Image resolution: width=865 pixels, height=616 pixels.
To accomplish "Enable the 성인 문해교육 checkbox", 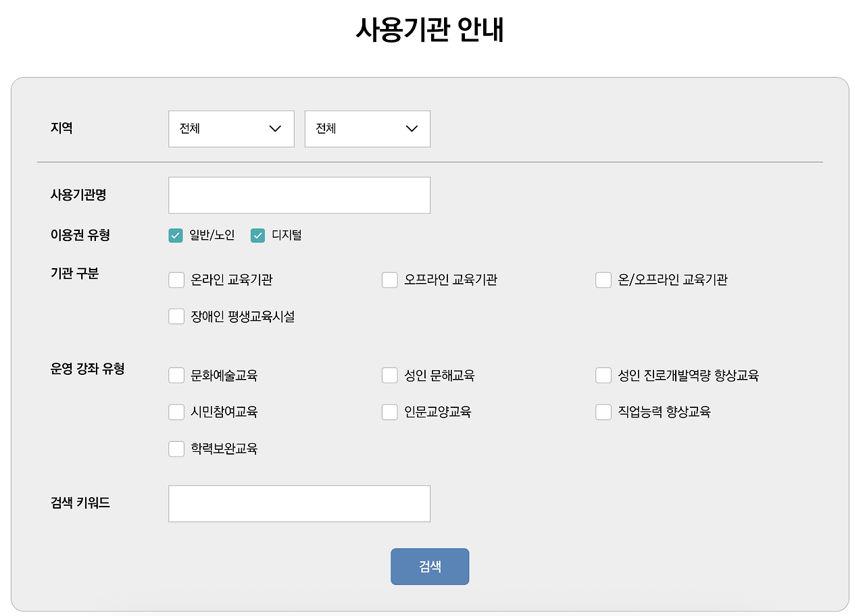I will coord(389,375).
